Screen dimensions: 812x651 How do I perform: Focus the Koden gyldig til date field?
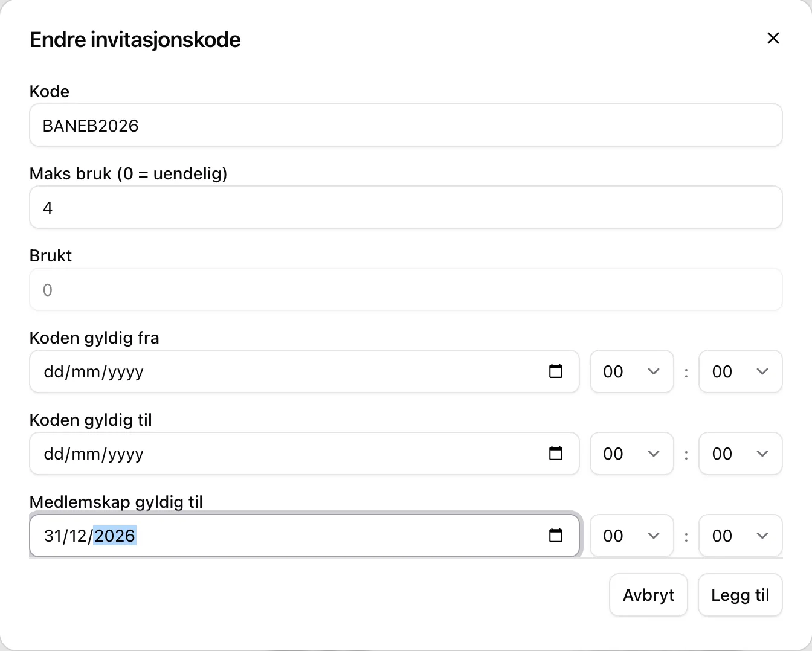(304, 454)
